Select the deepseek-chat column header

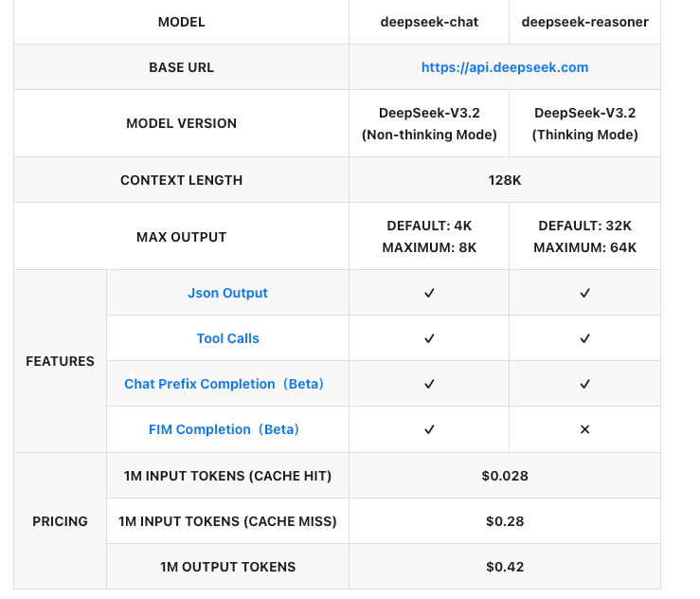pyautogui.click(x=429, y=22)
